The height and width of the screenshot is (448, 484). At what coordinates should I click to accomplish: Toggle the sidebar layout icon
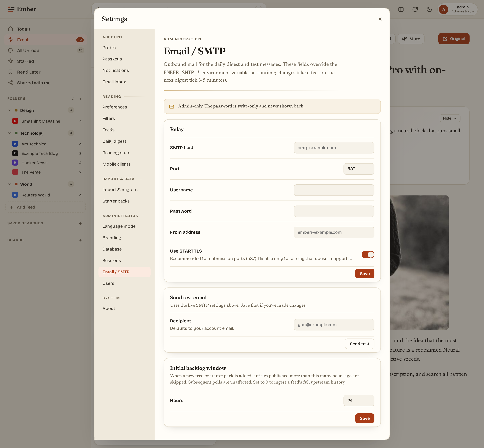pos(401,9)
